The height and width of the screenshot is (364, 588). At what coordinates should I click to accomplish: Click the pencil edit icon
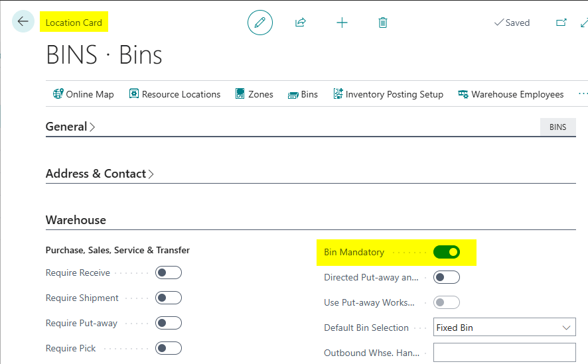click(260, 23)
